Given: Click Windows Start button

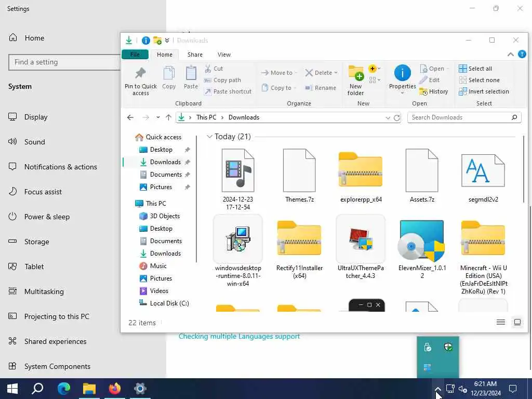Looking at the screenshot, I should click(x=12, y=389).
